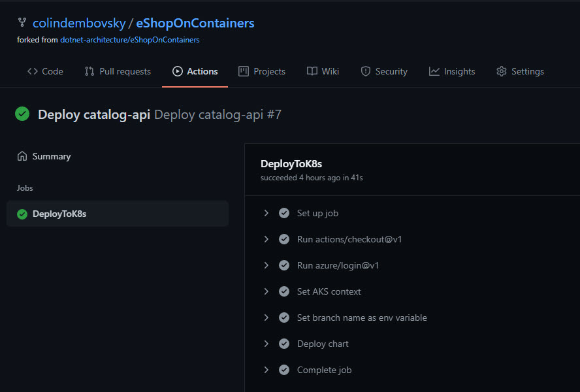Screen dimensions: 580x392
Task: Click green check icon on DeployToK8s job
Action: click(22, 214)
